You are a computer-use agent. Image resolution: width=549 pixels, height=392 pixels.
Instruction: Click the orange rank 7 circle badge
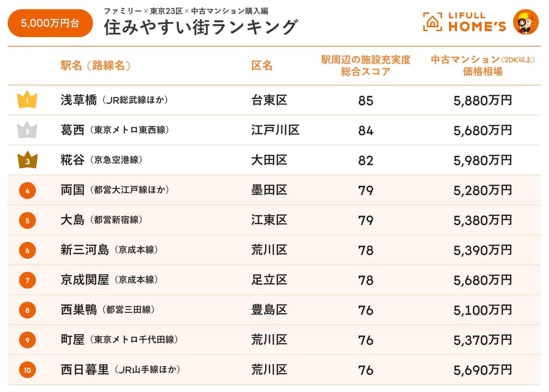pos(27,280)
